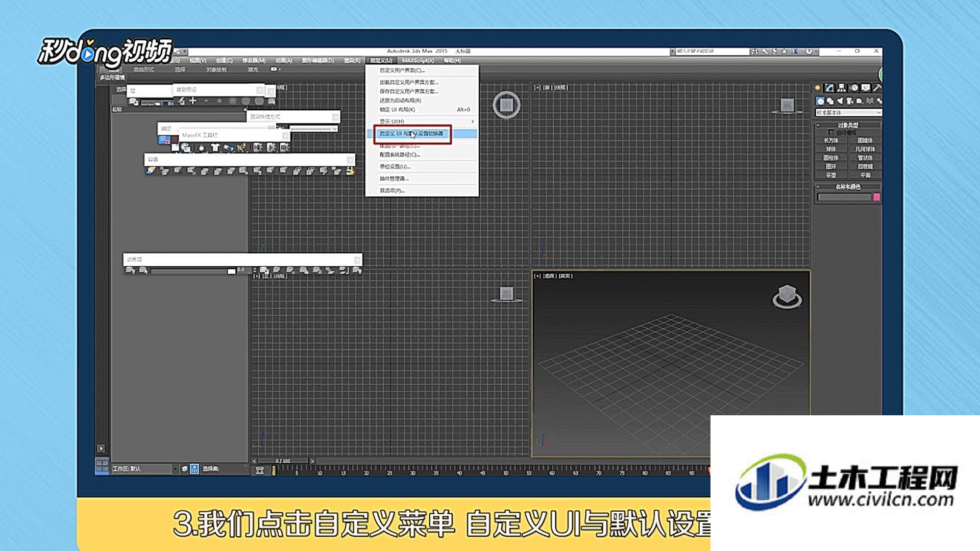Click the Box primitive button
The image size is (980, 551).
click(831, 140)
